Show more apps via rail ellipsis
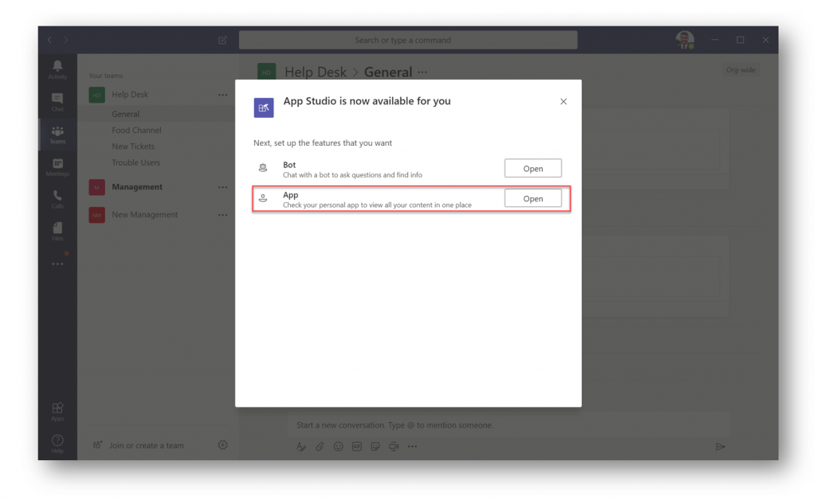The height and width of the screenshot is (504, 816). [57, 264]
